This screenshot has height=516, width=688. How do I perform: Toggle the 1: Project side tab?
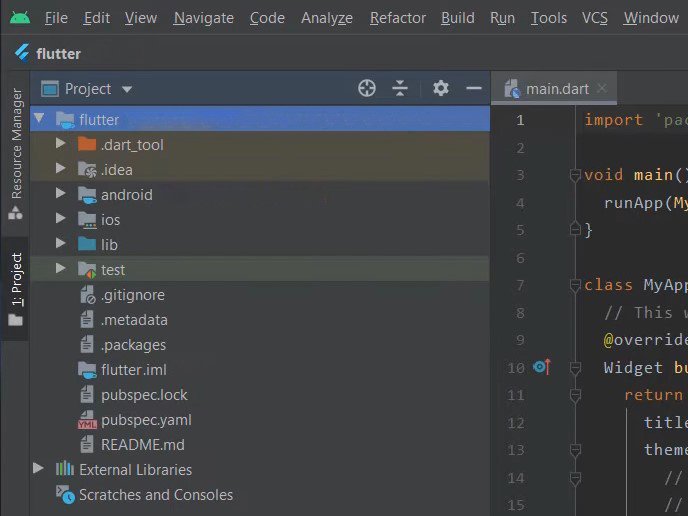pos(16,289)
